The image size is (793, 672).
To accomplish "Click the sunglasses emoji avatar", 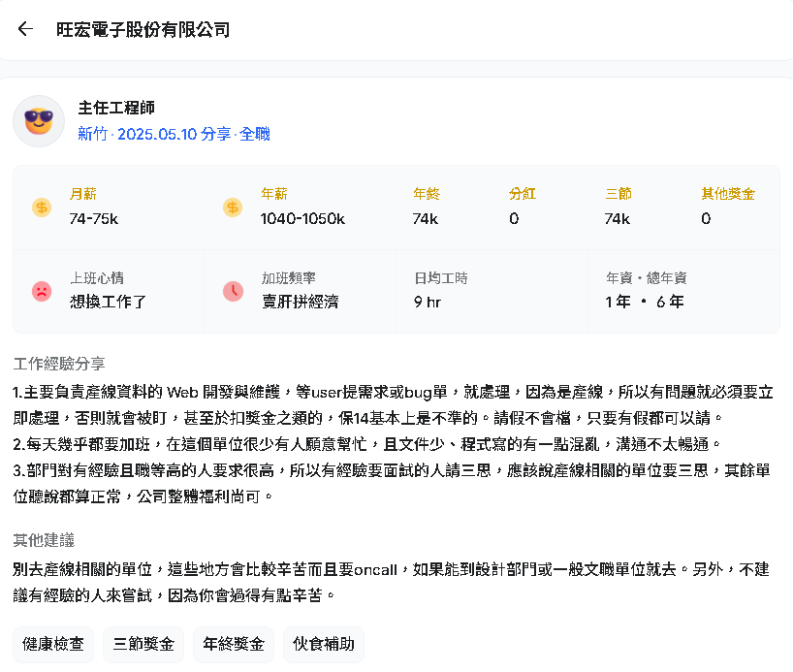I will 39,121.
